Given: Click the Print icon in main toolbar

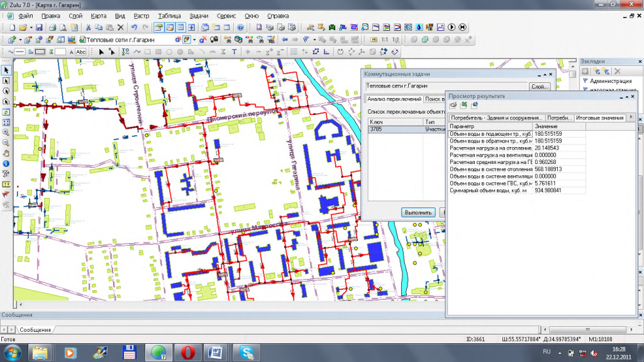Looking at the screenshot, I should (x=53, y=28).
